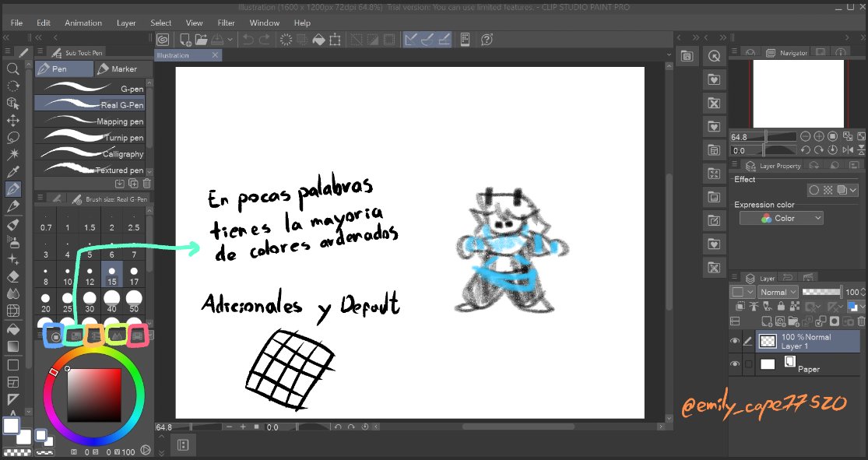
Task: Click the Redo arrow in toolbar
Action: coord(265,40)
